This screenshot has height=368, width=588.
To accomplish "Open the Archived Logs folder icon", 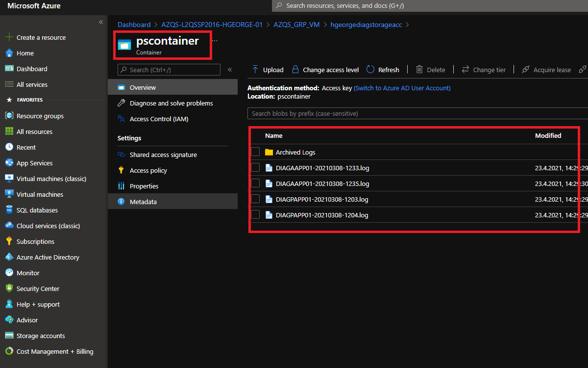I will 269,152.
